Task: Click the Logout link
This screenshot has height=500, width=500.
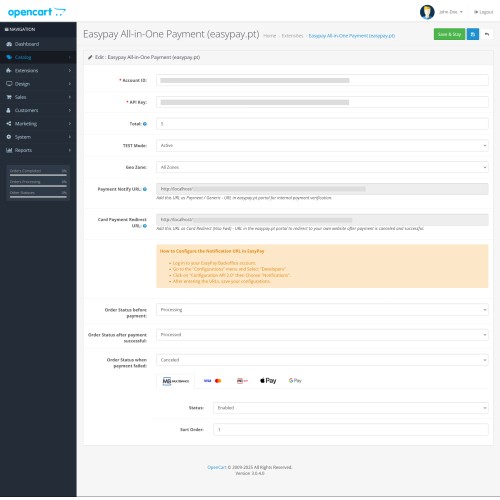Action: 484,12
